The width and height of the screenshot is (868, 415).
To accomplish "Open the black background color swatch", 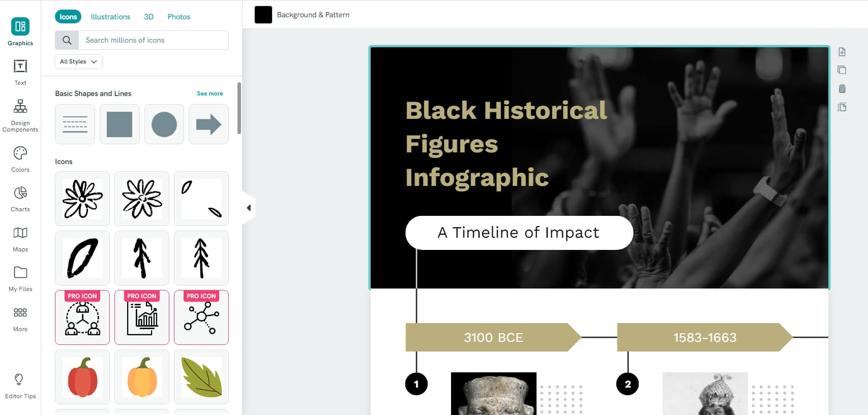I will point(263,15).
